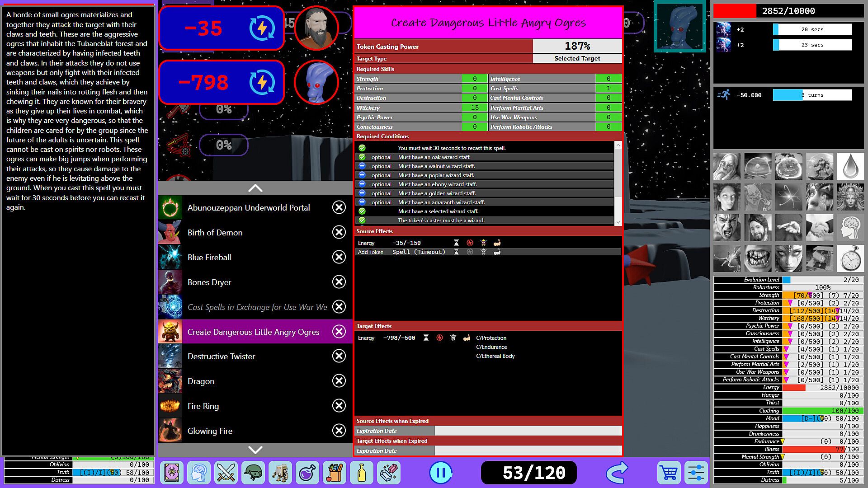The image size is (868, 488).
Task: Toggle the walnut wizard staff optional condition
Action: click(x=362, y=166)
